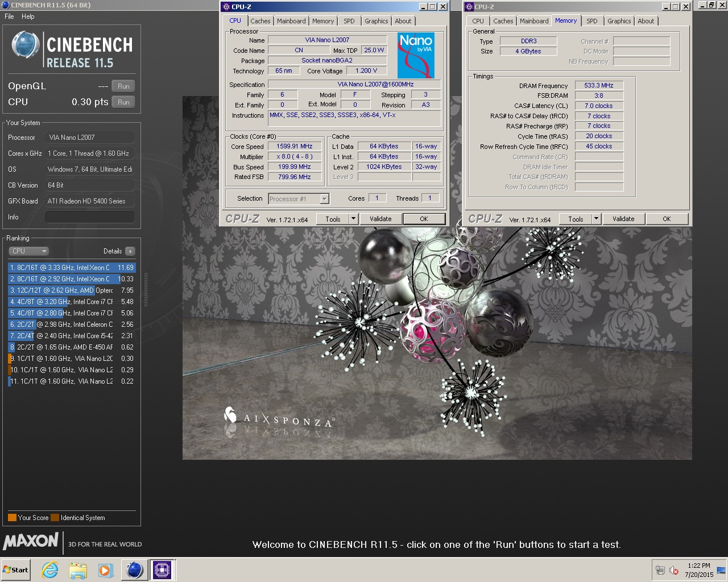Switch to CPU-Z taskbar icon
The width and height of the screenshot is (728, 582).
click(162, 570)
